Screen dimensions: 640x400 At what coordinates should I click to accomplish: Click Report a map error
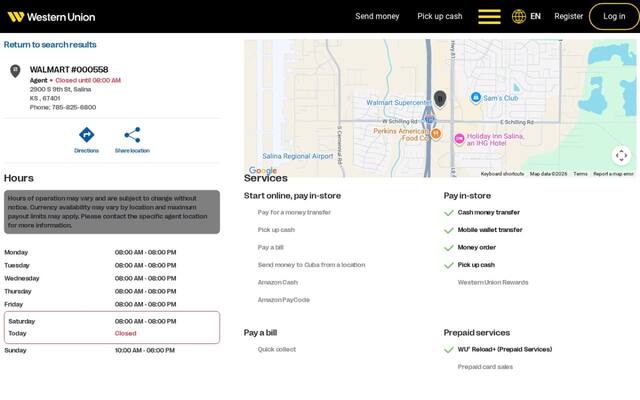point(613,174)
